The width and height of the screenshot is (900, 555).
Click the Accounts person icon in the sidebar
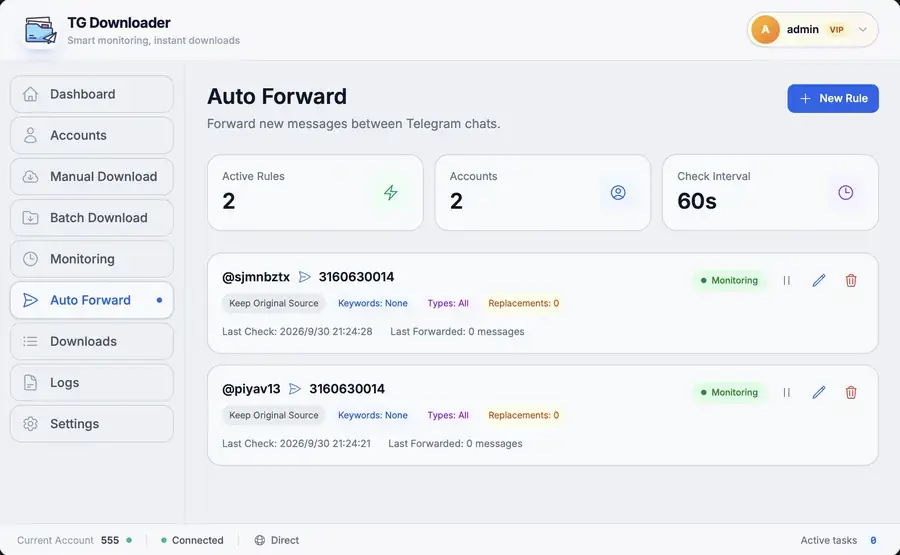pyautogui.click(x=30, y=135)
